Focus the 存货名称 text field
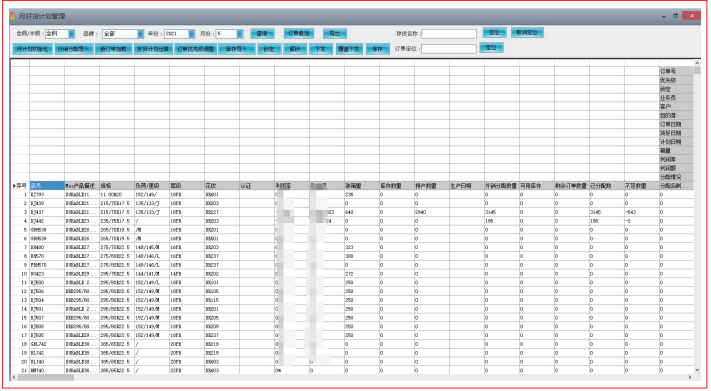This screenshot has width=711, height=391. point(449,34)
